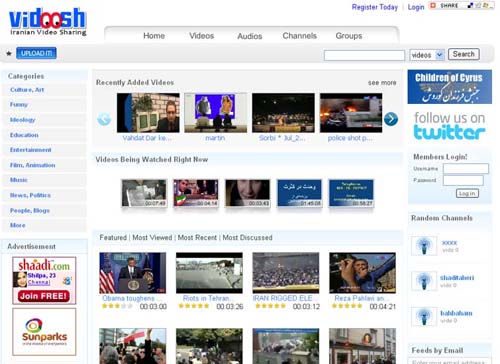Open the Music category
This screenshot has height=364, width=500.
pos(19,180)
